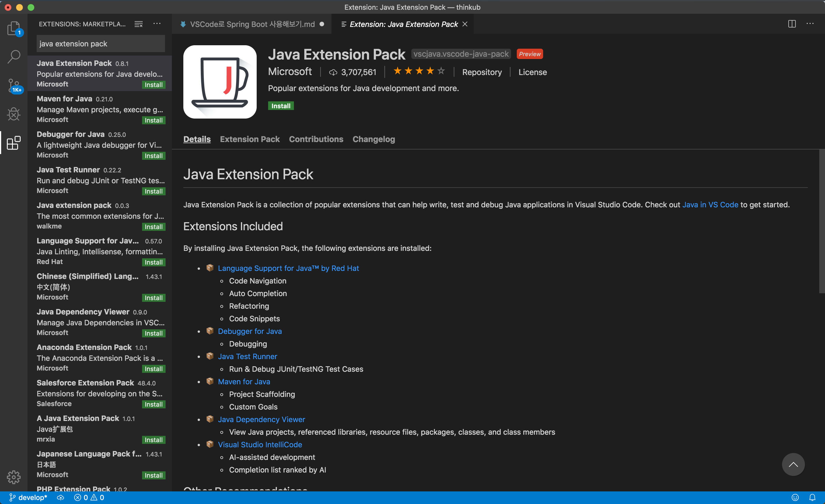Install A Java Extension Pack by mrxia

coord(154,440)
